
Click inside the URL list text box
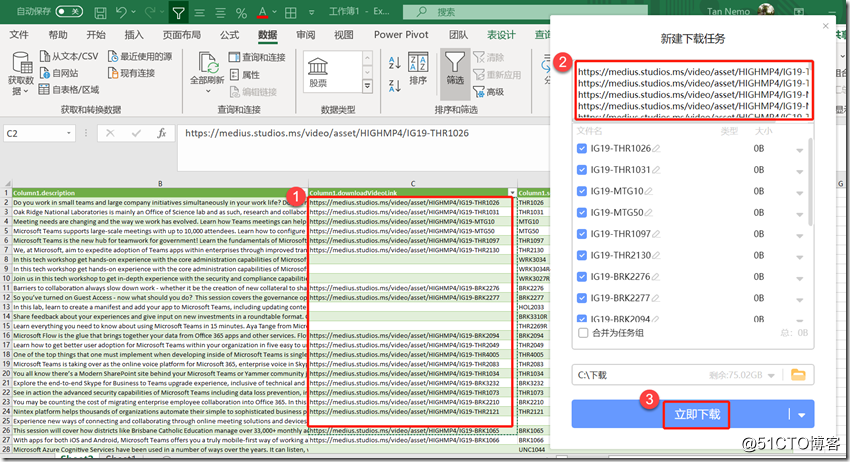[x=694, y=90]
